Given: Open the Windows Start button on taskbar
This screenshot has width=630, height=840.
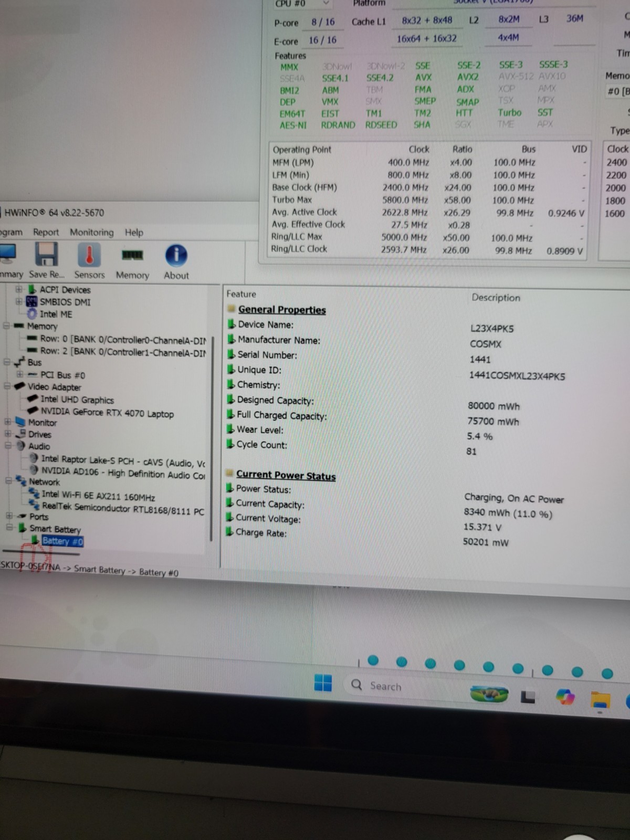Looking at the screenshot, I should [x=323, y=682].
